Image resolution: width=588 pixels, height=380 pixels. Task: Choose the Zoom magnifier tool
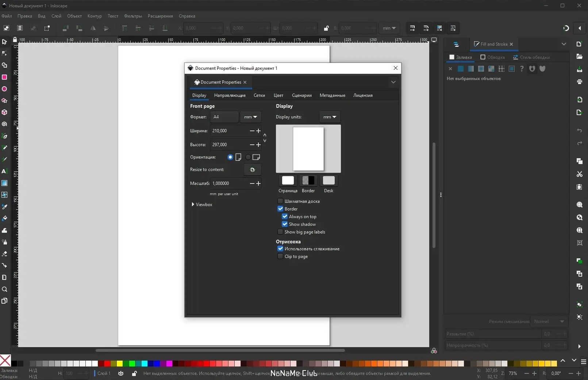coord(4,289)
